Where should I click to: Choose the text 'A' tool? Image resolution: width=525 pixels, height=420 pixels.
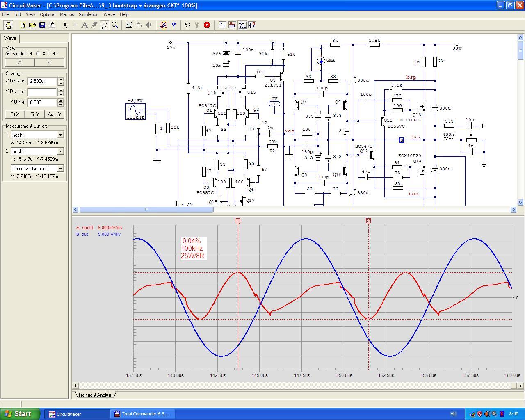pyautogui.click(x=84, y=25)
